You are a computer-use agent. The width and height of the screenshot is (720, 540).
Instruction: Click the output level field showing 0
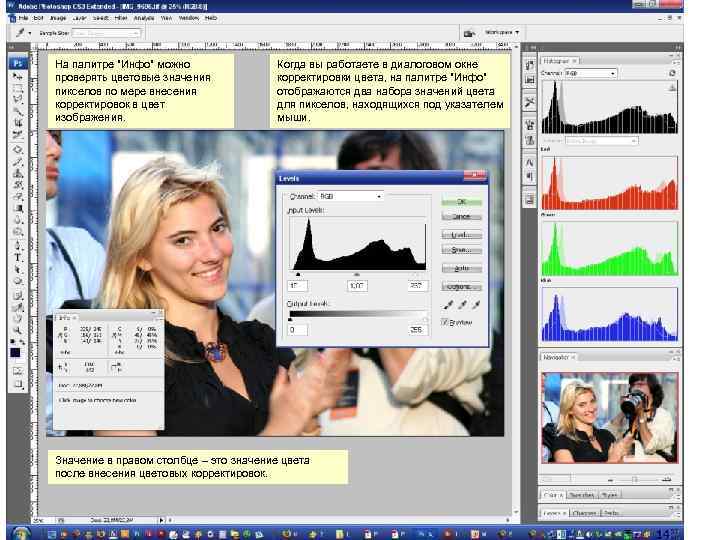tap(298, 330)
